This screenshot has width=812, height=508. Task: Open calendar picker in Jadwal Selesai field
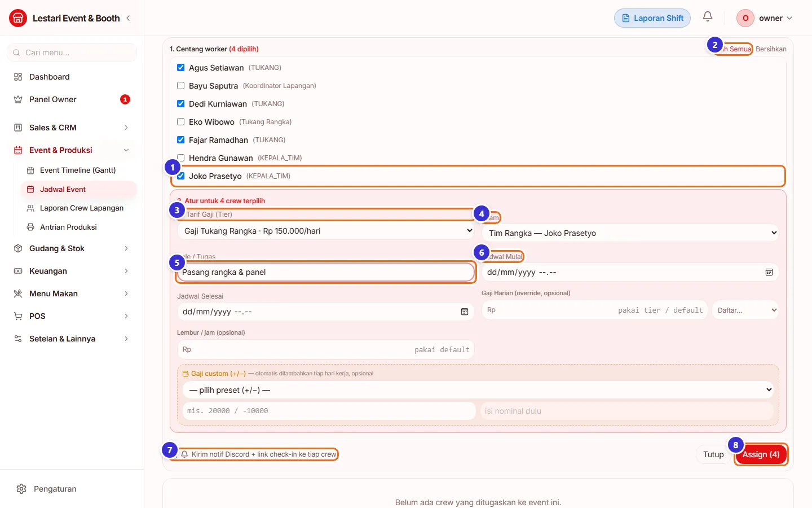click(x=465, y=312)
